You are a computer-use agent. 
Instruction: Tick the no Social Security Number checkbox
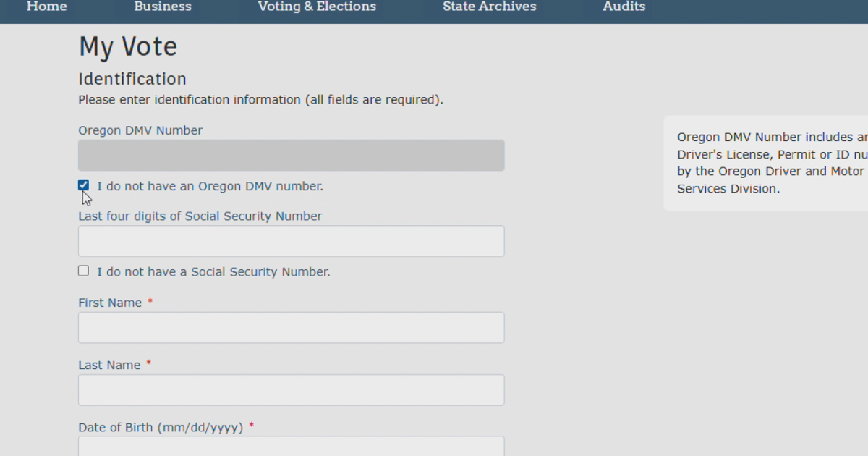[x=84, y=271]
